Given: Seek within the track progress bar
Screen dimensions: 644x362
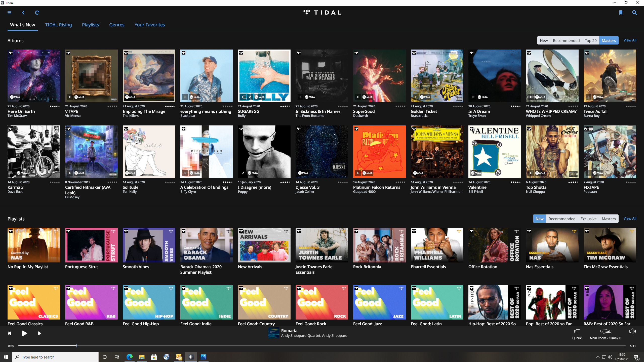Looking at the screenshot, I should pyautogui.click(x=322, y=346).
